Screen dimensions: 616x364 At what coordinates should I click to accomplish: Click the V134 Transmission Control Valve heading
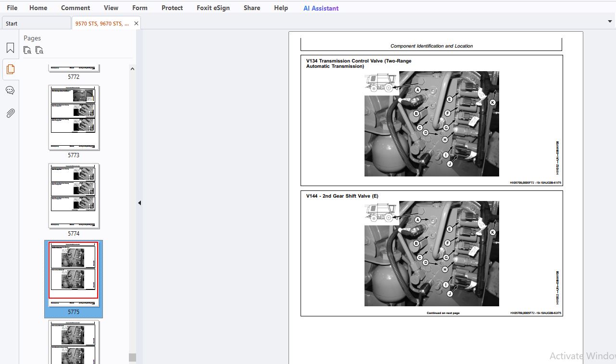tap(359, 63)
